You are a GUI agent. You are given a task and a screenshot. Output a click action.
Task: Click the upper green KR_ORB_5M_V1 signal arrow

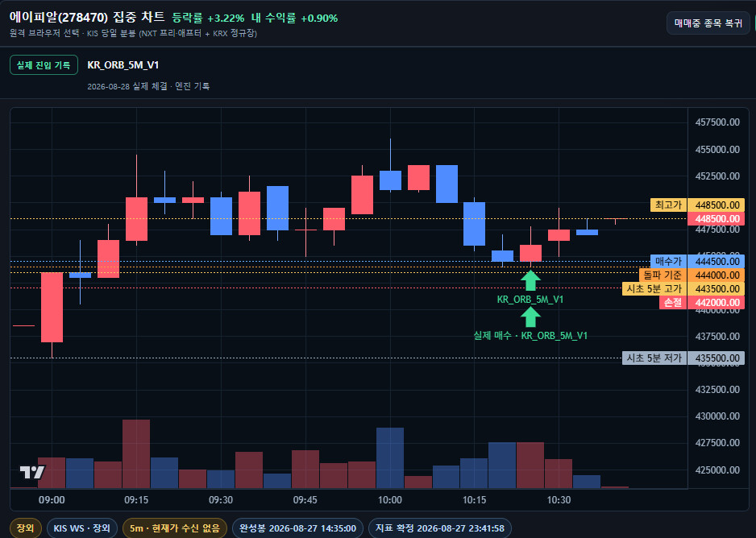tap(530, 280)
